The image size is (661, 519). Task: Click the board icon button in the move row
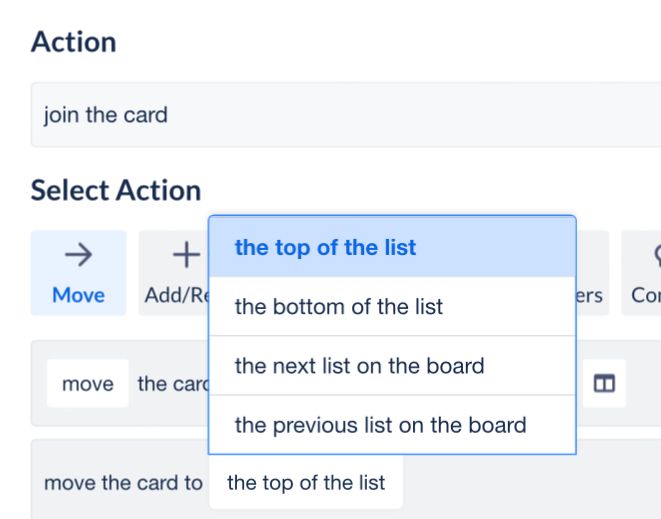tap(604, 383)
